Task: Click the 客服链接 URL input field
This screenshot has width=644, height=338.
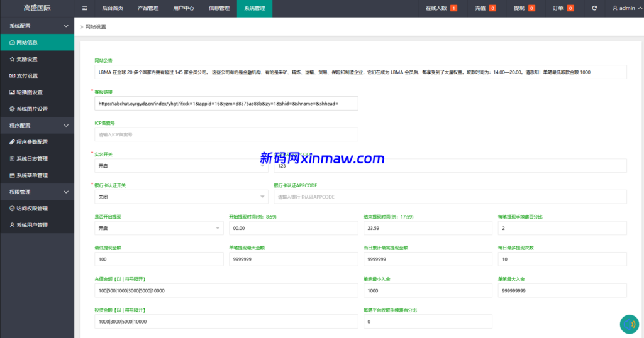Action: click(x=226, y=104)
